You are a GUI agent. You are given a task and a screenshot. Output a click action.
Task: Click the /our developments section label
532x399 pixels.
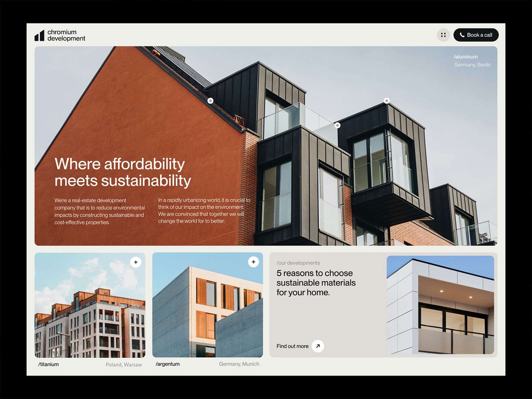point(298,263)
